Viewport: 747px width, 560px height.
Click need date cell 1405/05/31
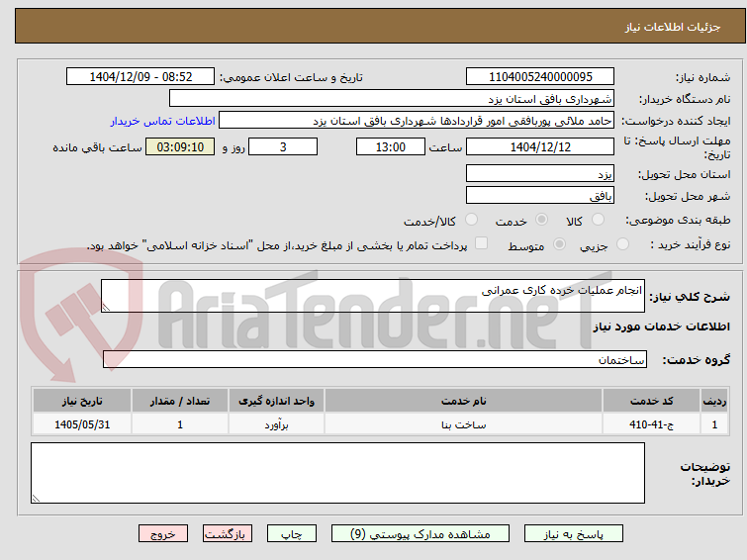click(82, 424)
